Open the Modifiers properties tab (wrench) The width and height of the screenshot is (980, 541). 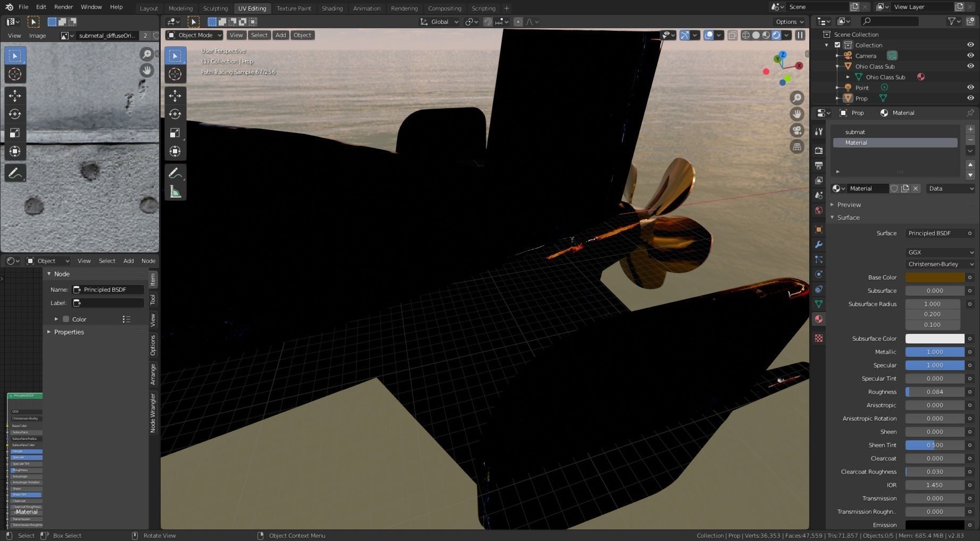pyautogui.click(x=819, y=244)
